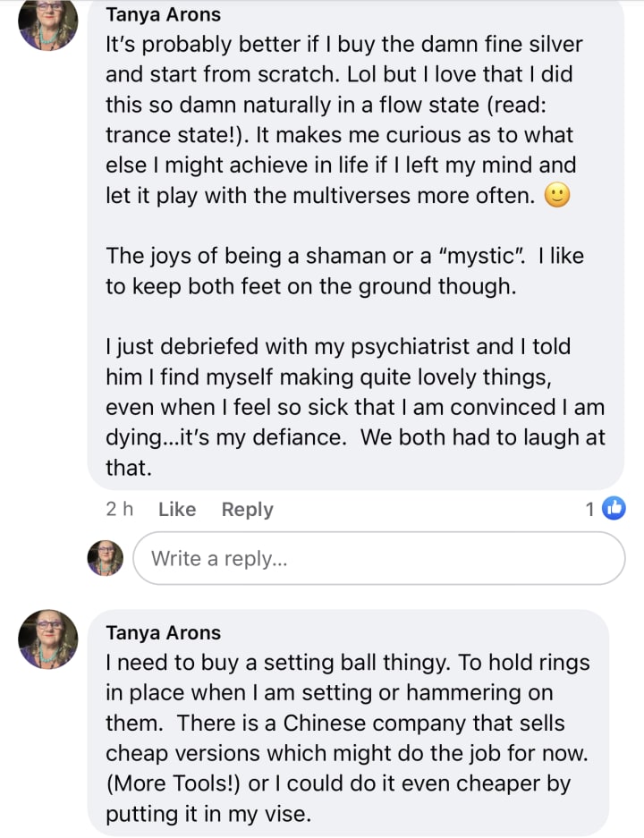Reply to the first comment

(x=247, y=509)
